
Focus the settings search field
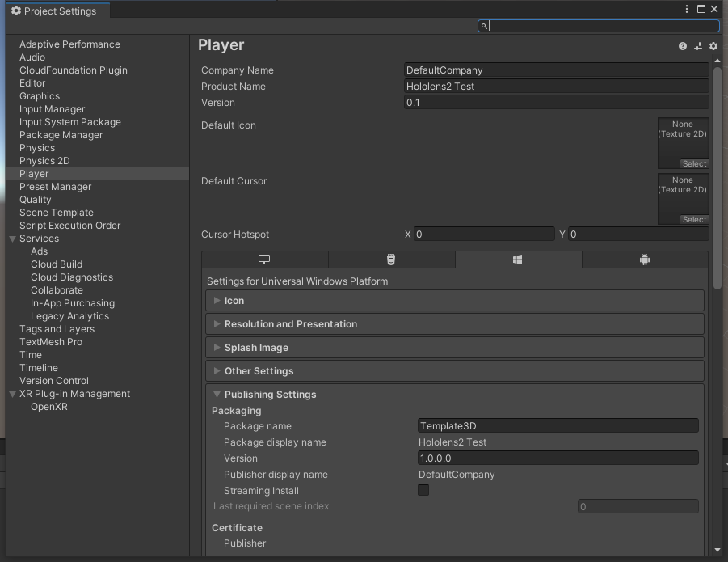599,26
